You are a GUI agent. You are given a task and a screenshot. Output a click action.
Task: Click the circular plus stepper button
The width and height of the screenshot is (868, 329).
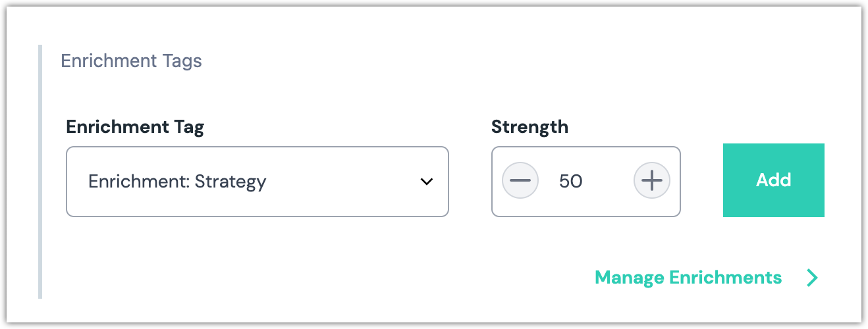[x=651, y=180]
